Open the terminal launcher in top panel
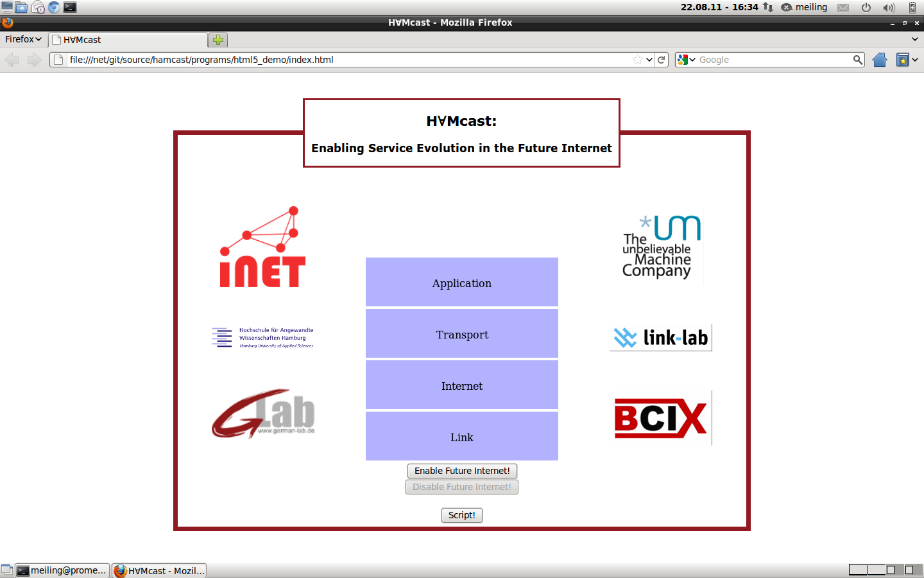This screenshot has width=924, height=578. coord(70,8)
